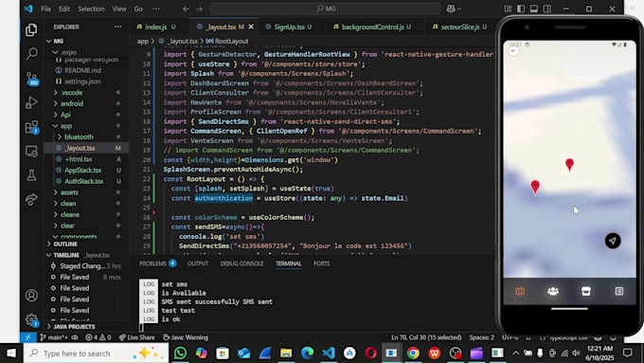Screen dimensions: 644x363
Task: Toggle the primary side bar layout icon
Action: [521, 9]
